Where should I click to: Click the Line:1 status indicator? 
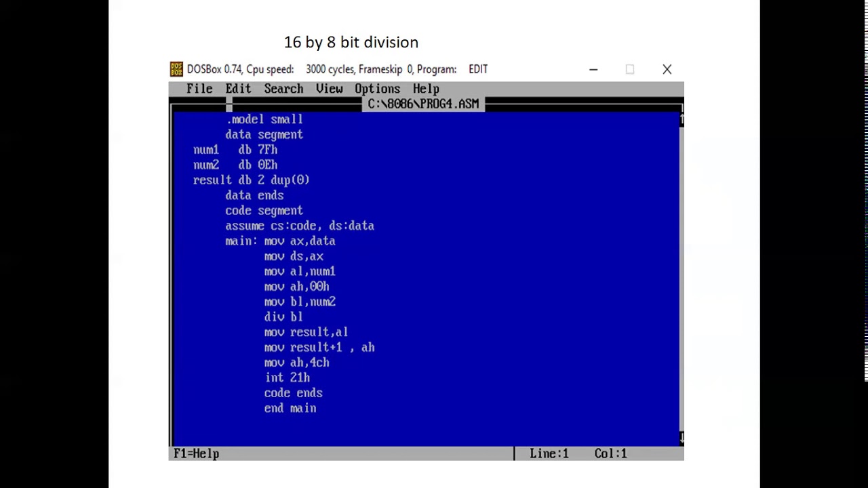(549, 453)
